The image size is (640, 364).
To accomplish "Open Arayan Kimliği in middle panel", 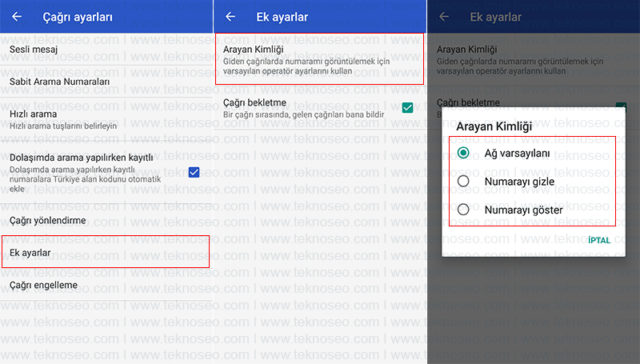I will tap(320, 60).
